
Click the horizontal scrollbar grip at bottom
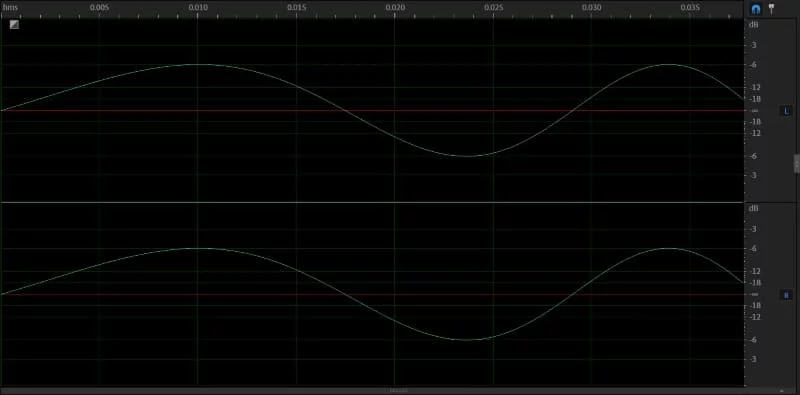pos(399,391)
